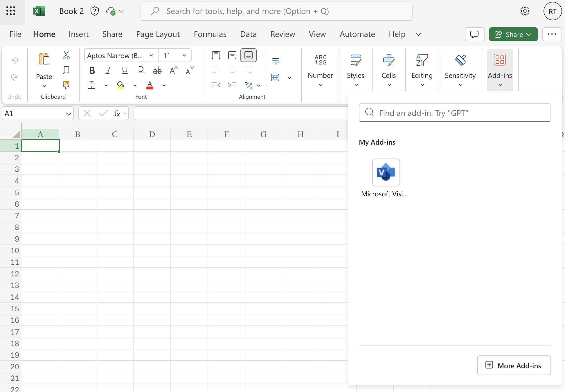565x392 pixels.
Task: Click the comments speech bubble icon
Action: pos(474,34)
